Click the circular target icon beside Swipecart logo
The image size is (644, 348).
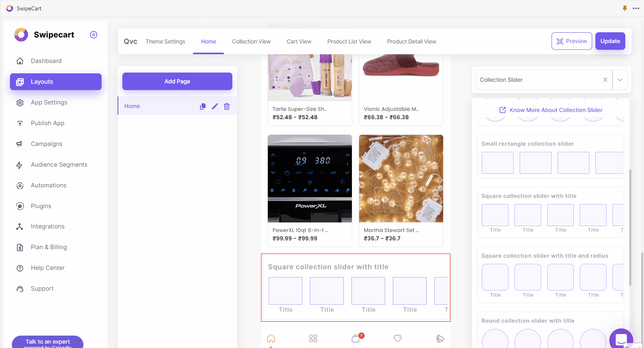94,35
